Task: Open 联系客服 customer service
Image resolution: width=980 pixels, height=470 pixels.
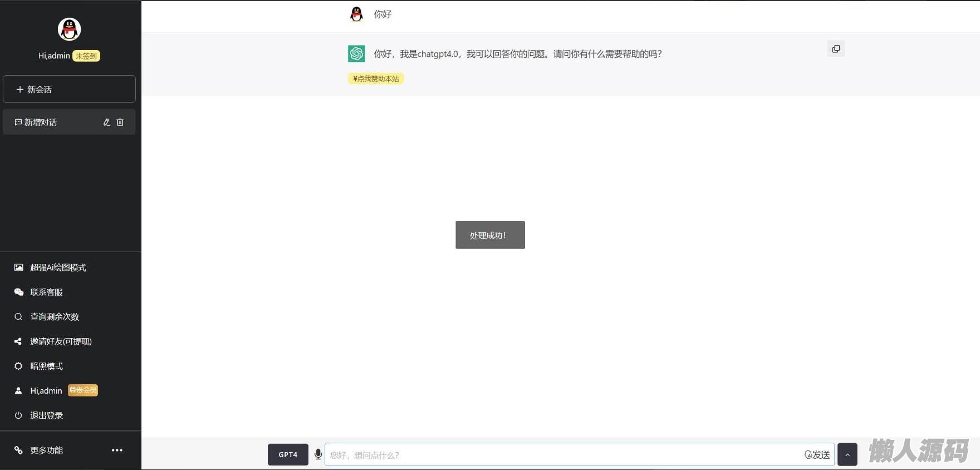Action: (x=46, y=292)
